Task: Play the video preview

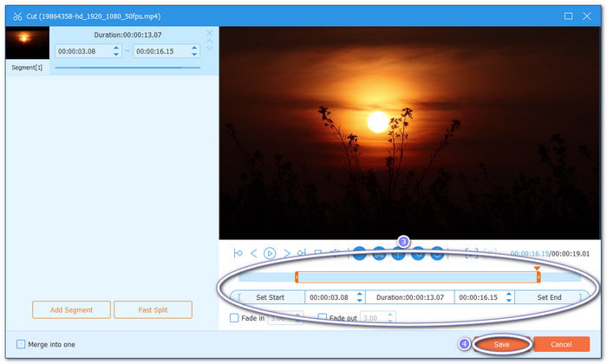Action: (270, 253)
